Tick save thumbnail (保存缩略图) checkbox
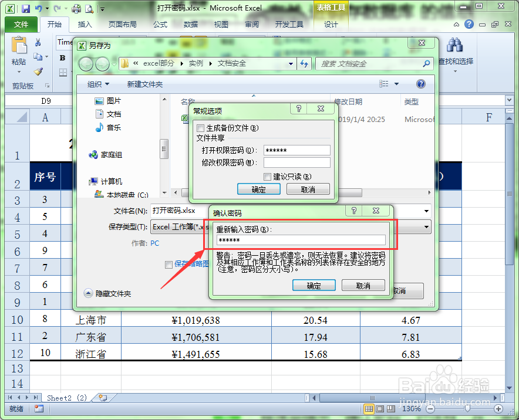This screenshot has height=420, width=519. click(x=169, y=265)
